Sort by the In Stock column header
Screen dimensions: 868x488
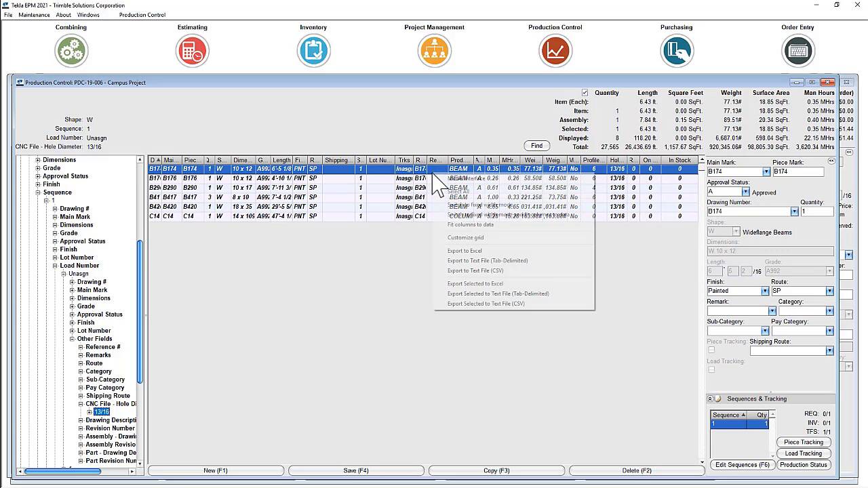tap(679, 161)
